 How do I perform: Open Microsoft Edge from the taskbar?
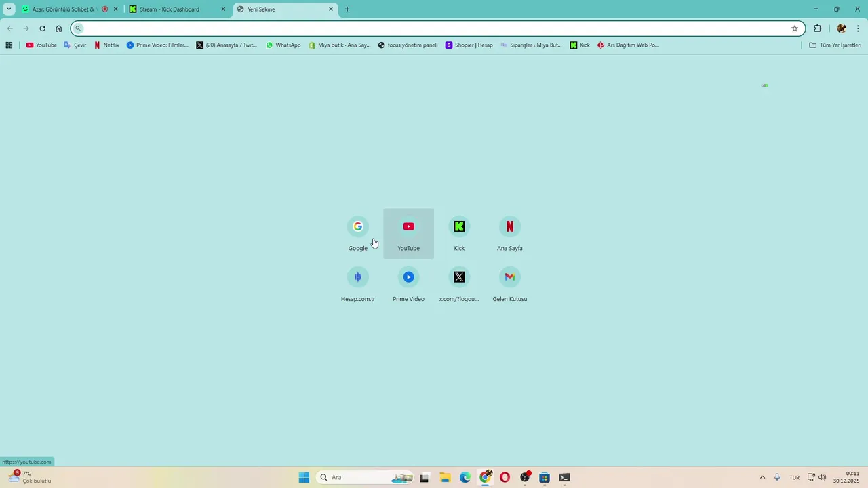[465, 477]
